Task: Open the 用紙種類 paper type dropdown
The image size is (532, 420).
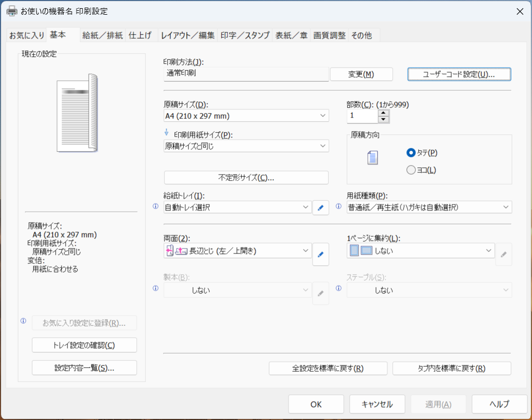Action: (429, 207)
